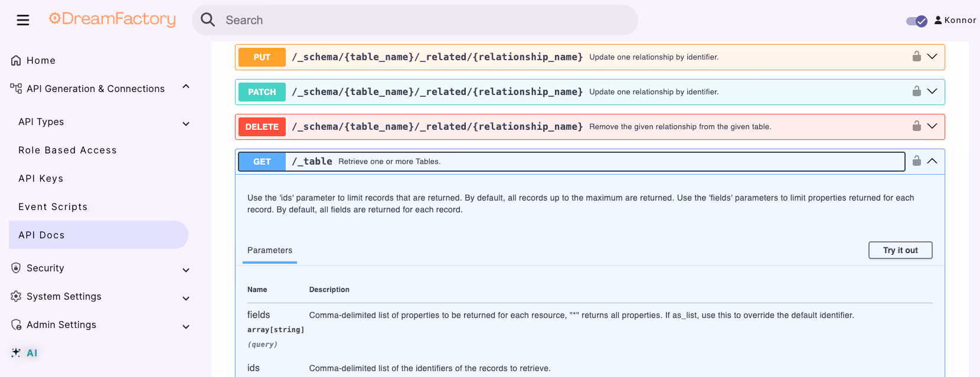Click the Home house icon

click(x=16, y=60)
